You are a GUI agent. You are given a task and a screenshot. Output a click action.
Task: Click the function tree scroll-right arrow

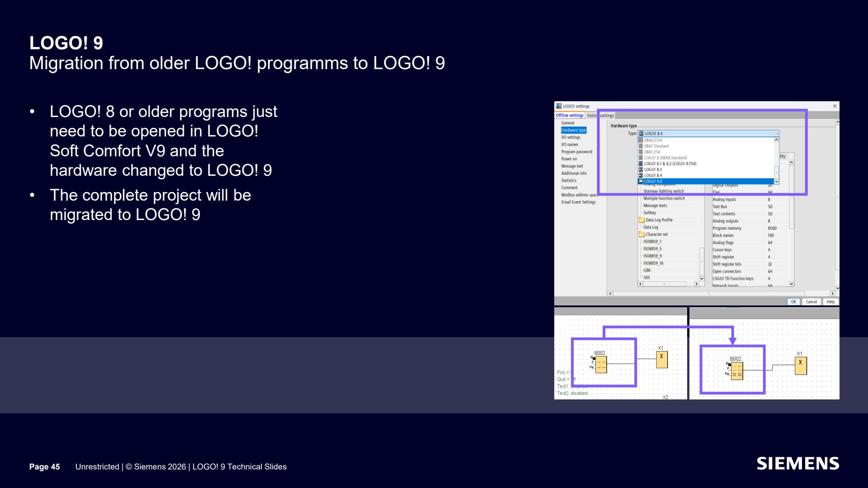[x=697, y=284]
